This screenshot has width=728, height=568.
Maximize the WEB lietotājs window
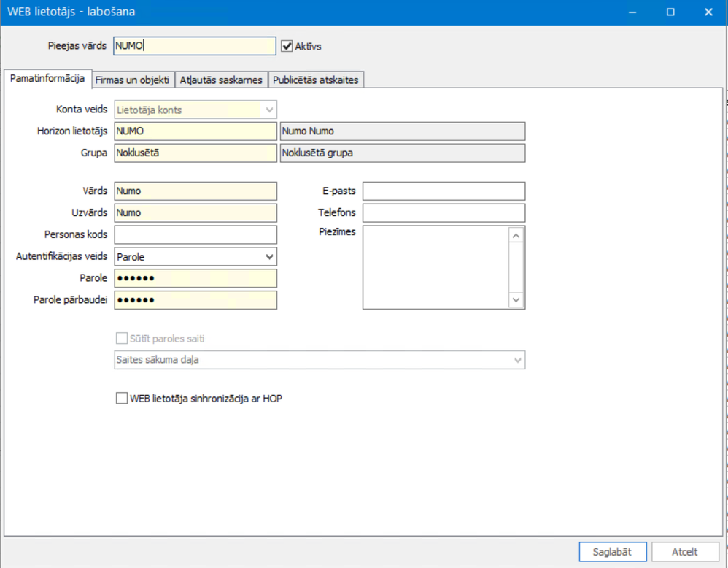click(x=670, y=12)
